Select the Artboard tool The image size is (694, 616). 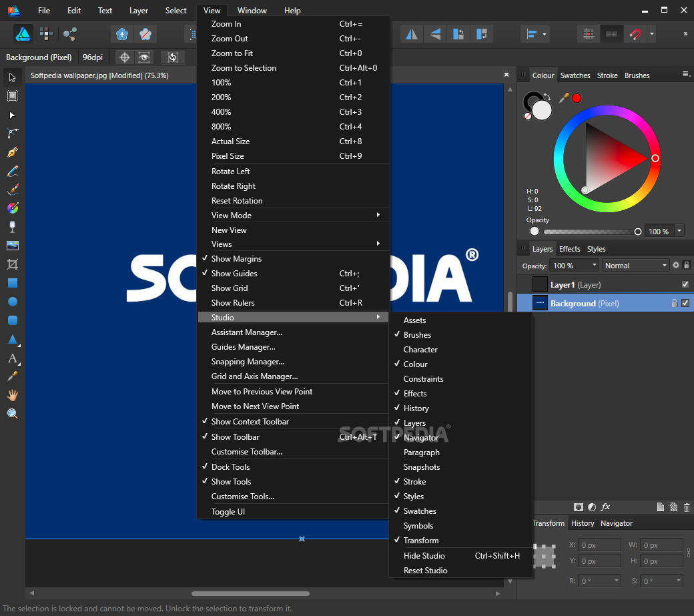(13, 96)
